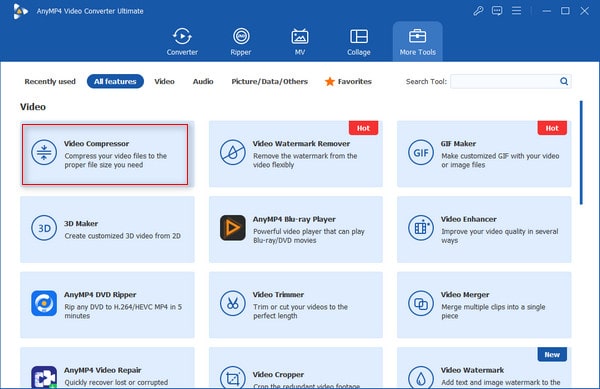Open 3D Maker tool title
Viewport: 600px width, 389px height.
(x=81, y=223)
